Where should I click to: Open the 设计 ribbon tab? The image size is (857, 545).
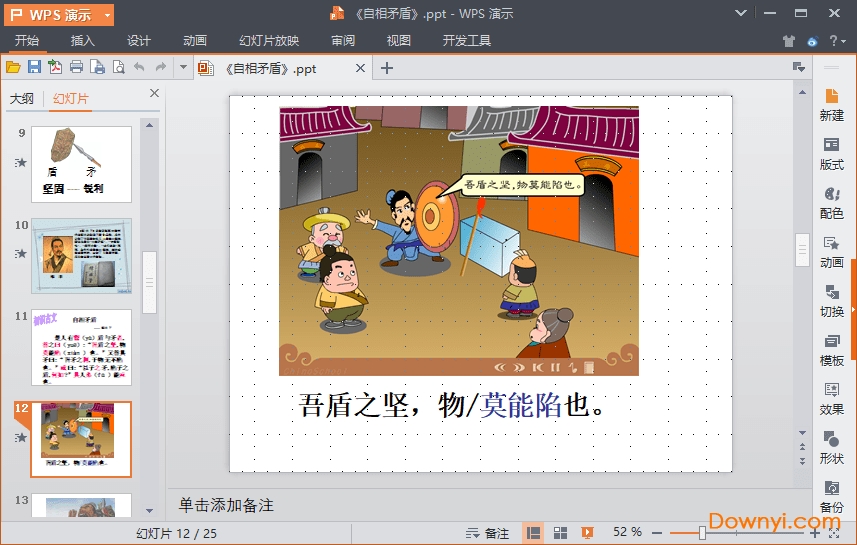139,40
